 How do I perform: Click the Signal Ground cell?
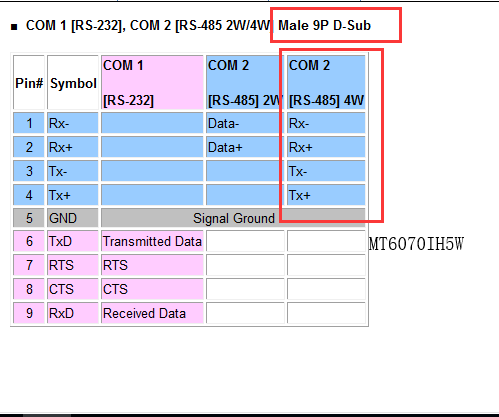pyautogui.click(x=233, y=218)
